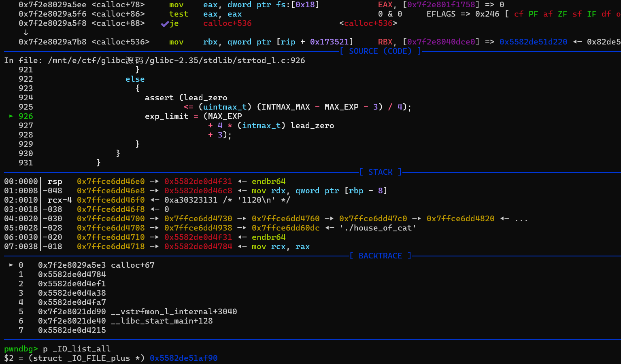Select the BACKTRACE section header

[x=380, y=256]
